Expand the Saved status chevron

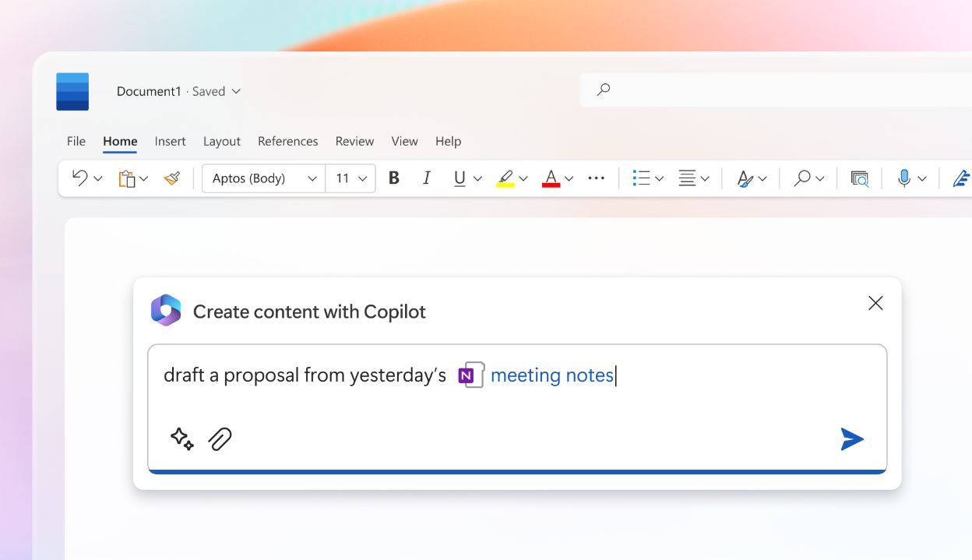click(236, 91)
